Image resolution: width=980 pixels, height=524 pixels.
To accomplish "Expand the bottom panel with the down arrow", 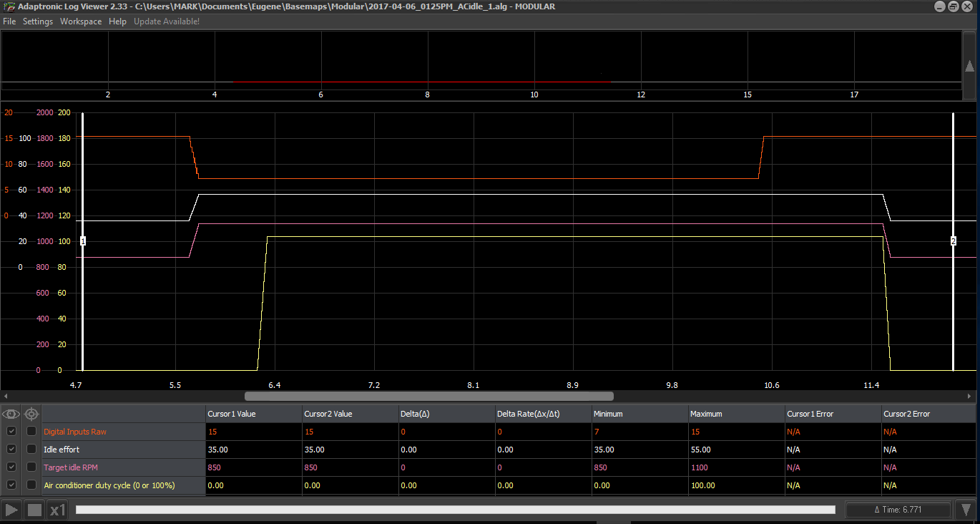I will pyautogui.click(x=966, y=510).
